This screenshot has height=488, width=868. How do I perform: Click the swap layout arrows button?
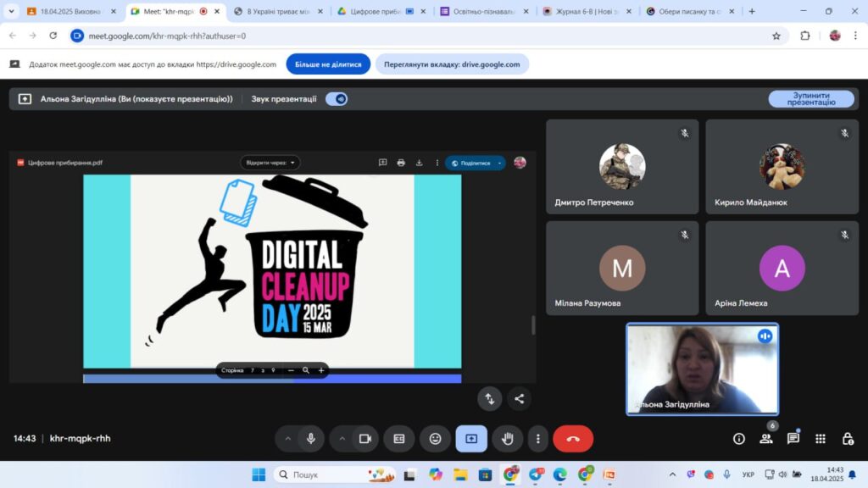pyautogui.click(x=490, y=399)
